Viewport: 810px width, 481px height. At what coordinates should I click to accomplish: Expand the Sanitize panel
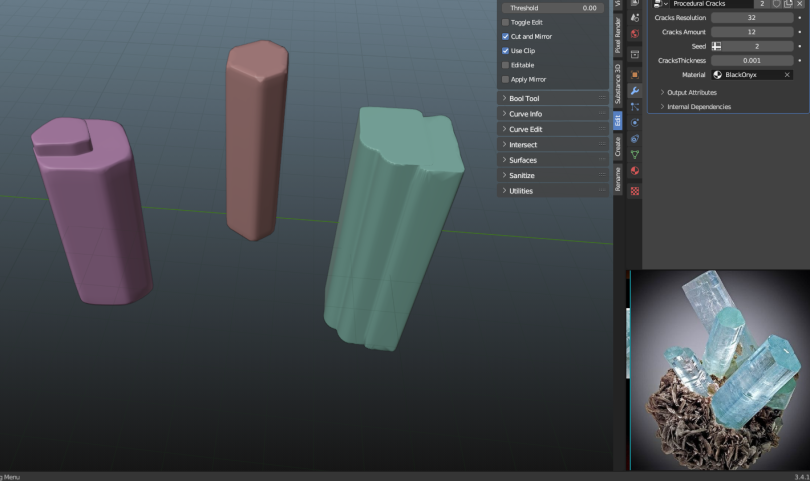[522, 175]
